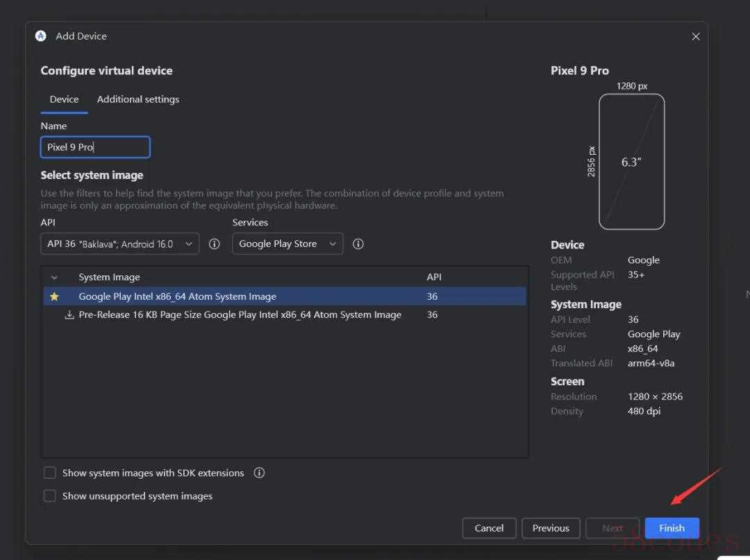Select Google Play Intel x86_64 Atom System Image row

285,296
